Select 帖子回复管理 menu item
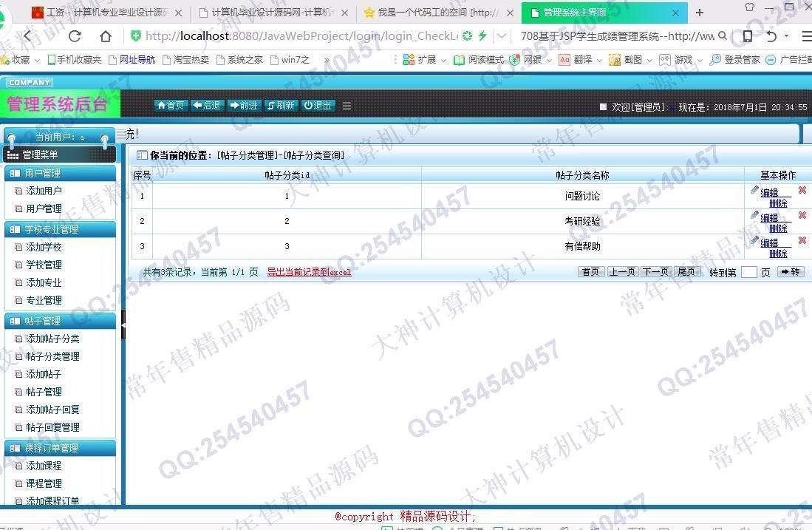 (52, 427)
